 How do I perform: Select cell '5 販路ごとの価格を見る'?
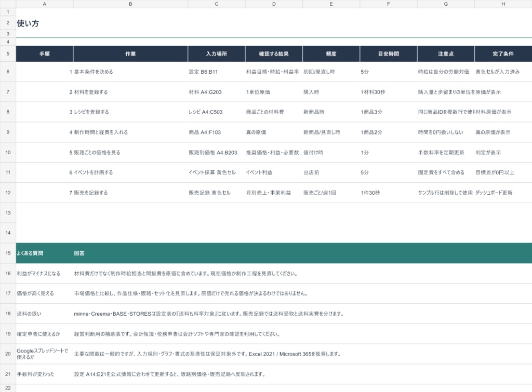tap(130, 153)
